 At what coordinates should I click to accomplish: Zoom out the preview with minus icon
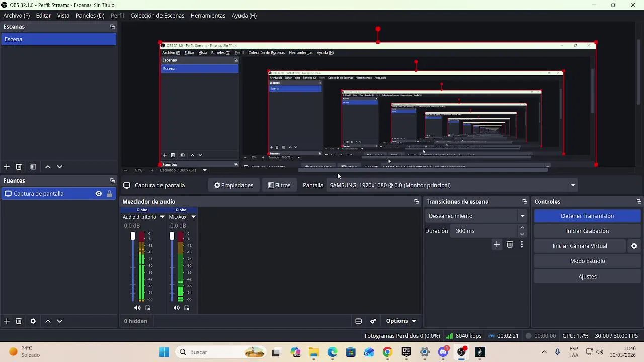[x=125, y=170]
